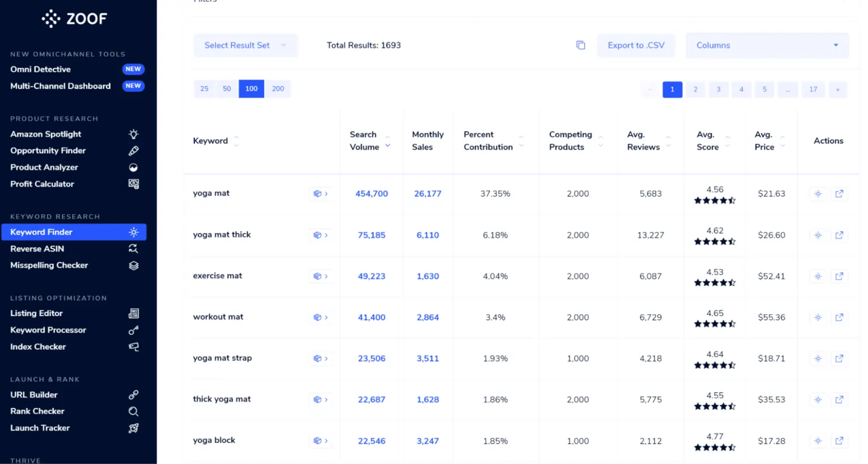868x464 pixels.
Task: Select the Reverse ASIN swap icon
Action: point(133,249)
